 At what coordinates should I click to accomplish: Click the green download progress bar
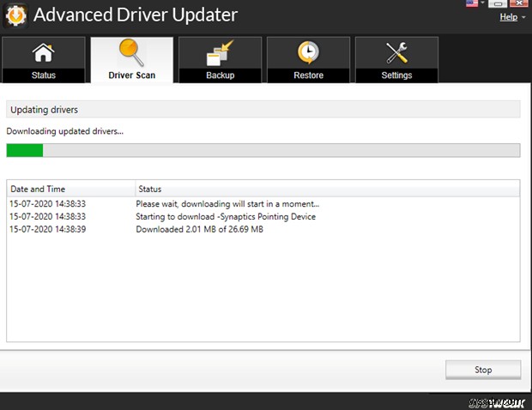[263, 150]
